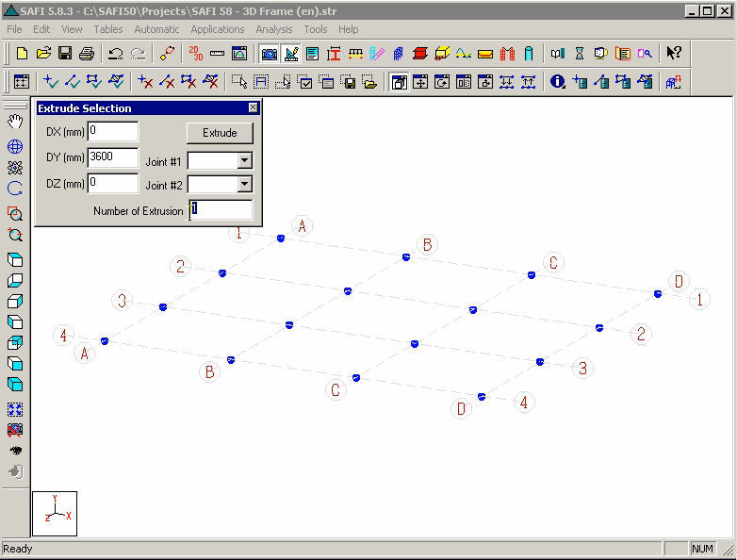Screen dimensions: 737x560
Task: Expand the Joint #2 dropdown
Action: (x=244, y=184)
